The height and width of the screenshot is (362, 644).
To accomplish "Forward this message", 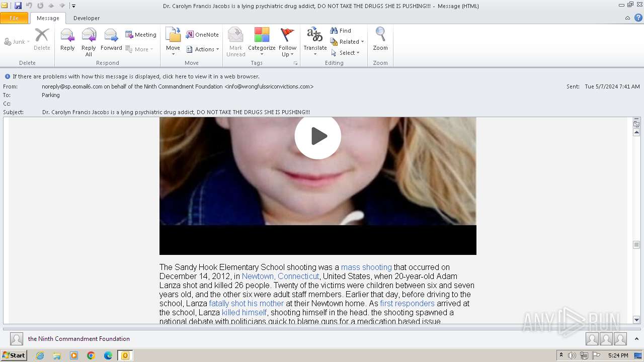I will coord(111,40).
